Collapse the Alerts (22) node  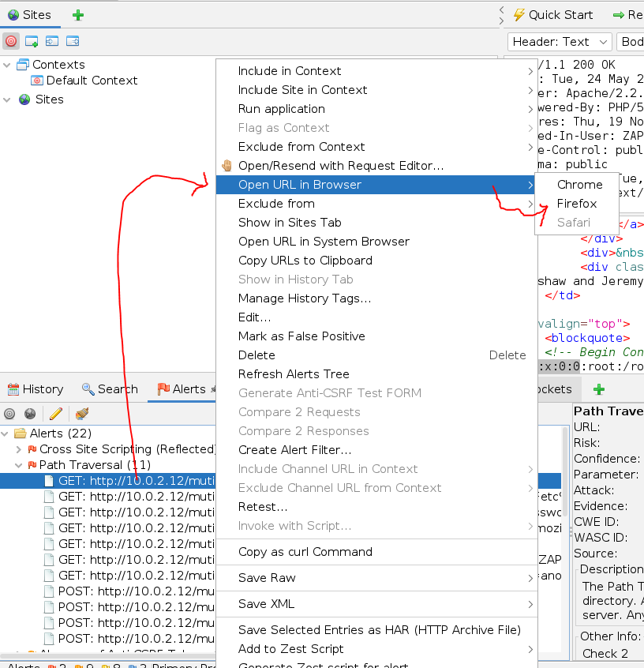click(x=5, y=434)
